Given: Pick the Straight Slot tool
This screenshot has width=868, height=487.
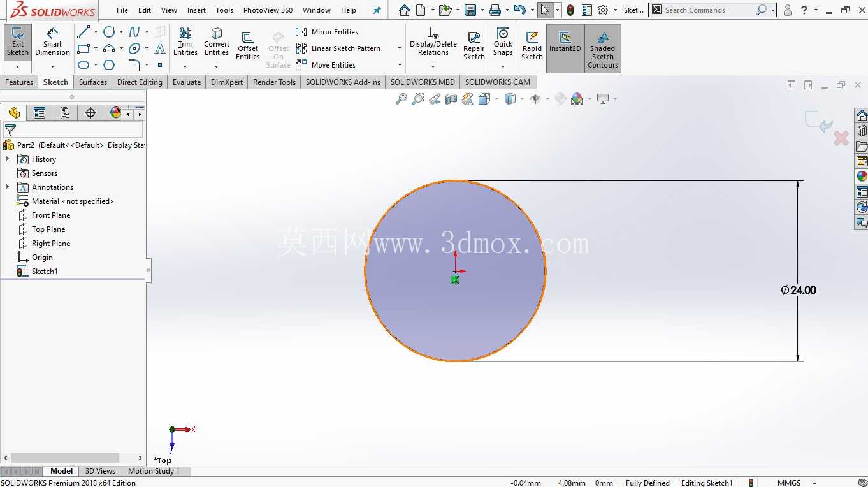Looking at the screenshot, I should (x=83, y=65).
